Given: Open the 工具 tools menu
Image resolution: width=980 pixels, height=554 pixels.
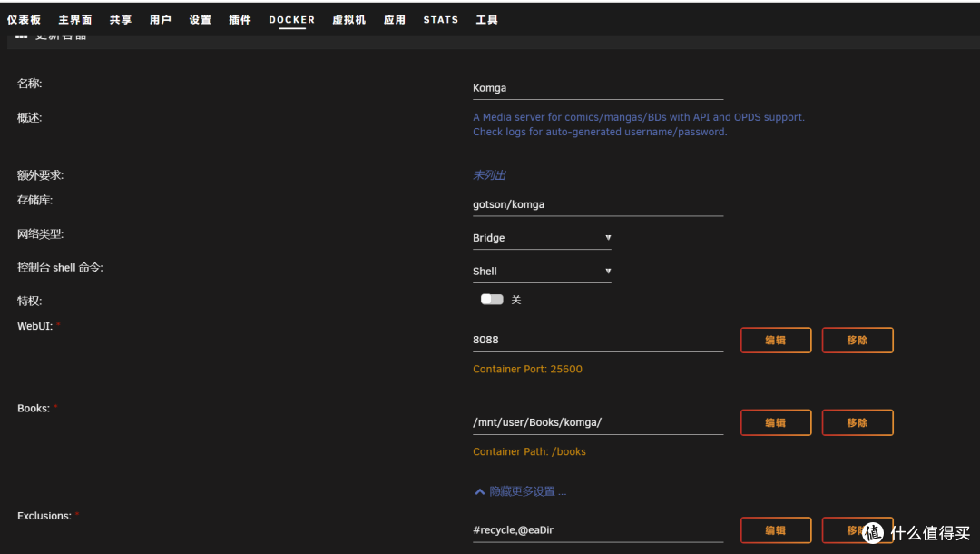Looking at the screenshot, I should click(486, 20).
